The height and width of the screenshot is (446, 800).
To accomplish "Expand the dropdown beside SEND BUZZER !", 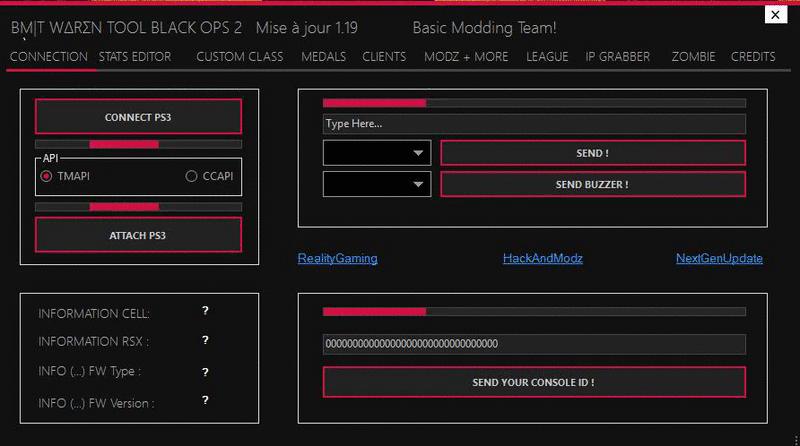I will tap(377, 184).
